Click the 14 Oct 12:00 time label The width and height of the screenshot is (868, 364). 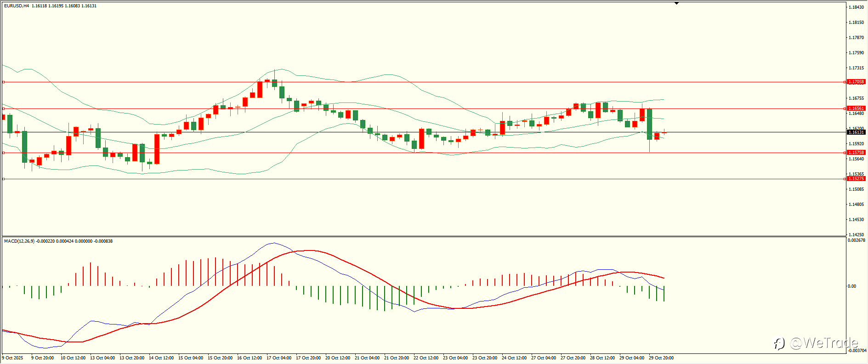click(161, 358)
